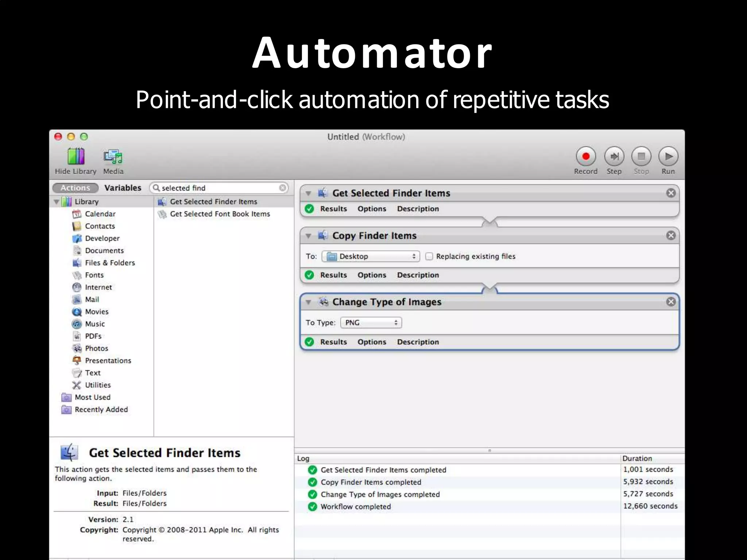Image resolution: width=747 pixels, height=560 pixels.
Task: Open the Most Used smart folder
Action: (x=86, y=397)
